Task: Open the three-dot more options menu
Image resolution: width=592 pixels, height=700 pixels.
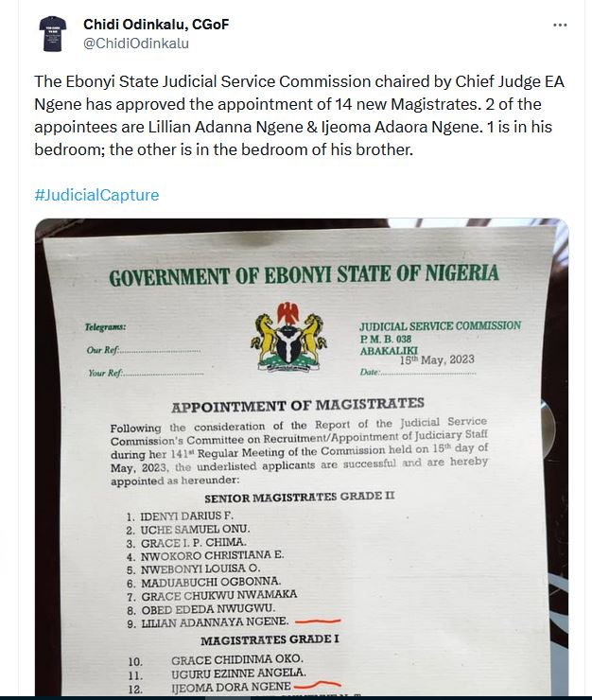Action: 559,25
